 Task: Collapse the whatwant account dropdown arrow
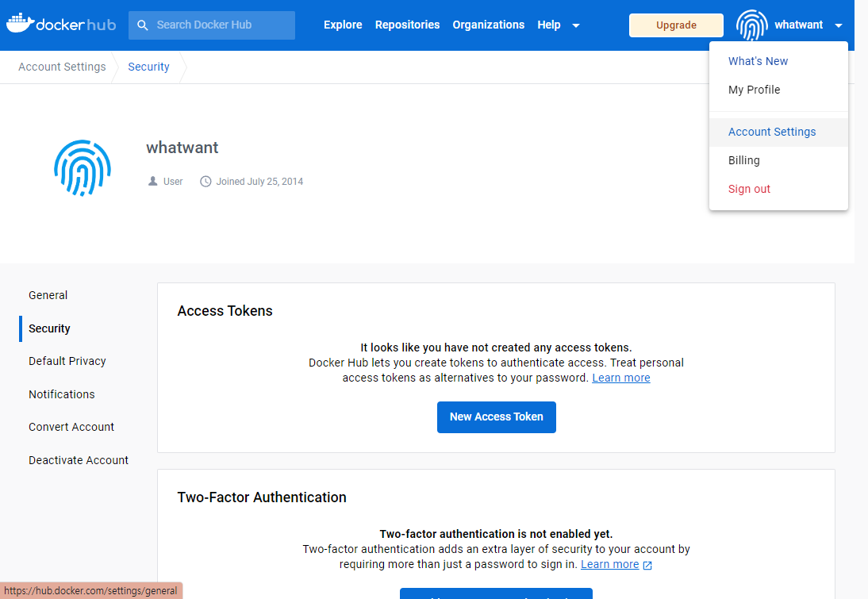839,25
